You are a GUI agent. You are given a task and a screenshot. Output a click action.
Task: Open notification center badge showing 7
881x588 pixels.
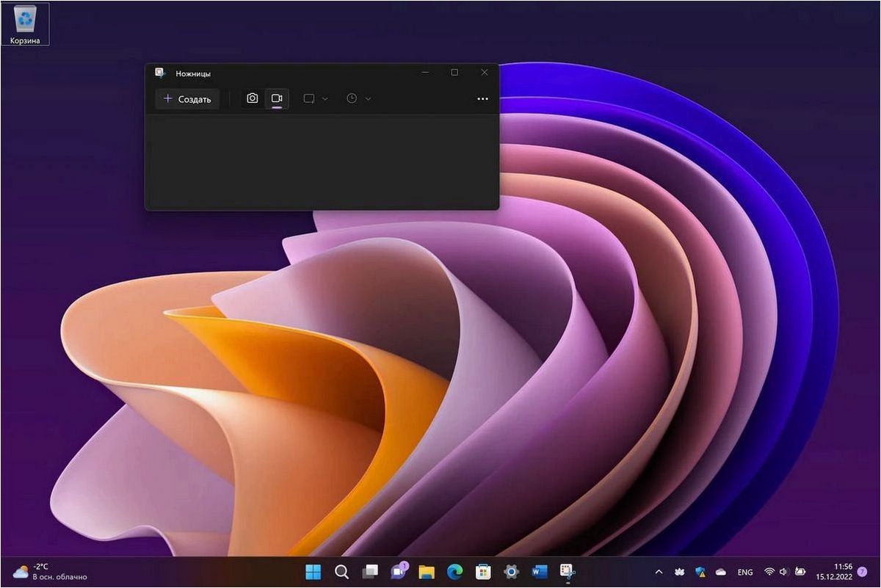coord(863,572)
